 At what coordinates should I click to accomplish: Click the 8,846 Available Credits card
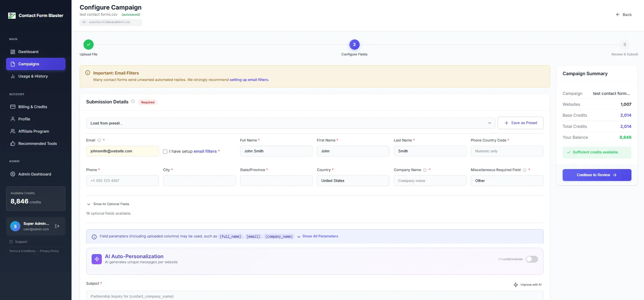coord(36,199)
